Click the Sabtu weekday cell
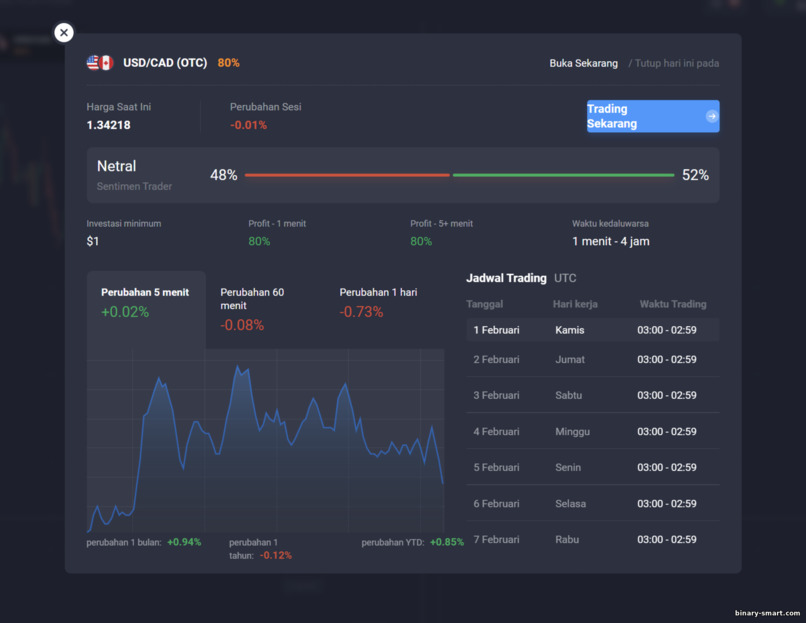Viewport: 806px width, 623px height. pos(569,395)
